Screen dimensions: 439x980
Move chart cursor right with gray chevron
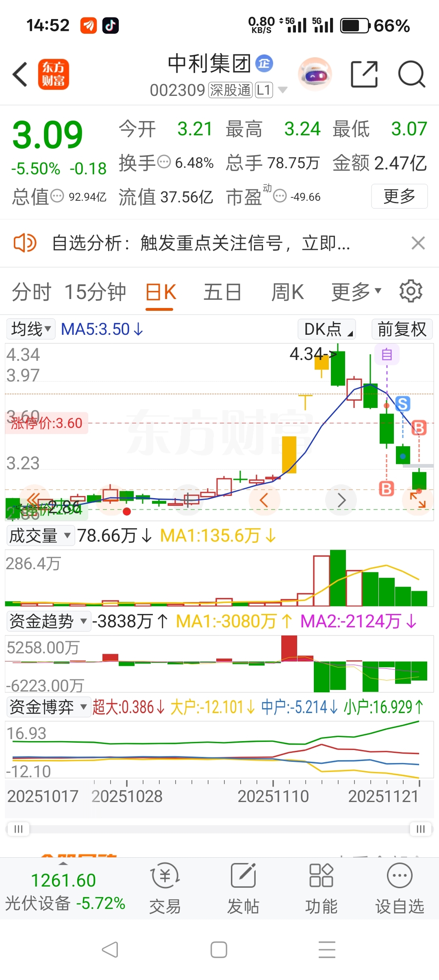click(341, 500)
